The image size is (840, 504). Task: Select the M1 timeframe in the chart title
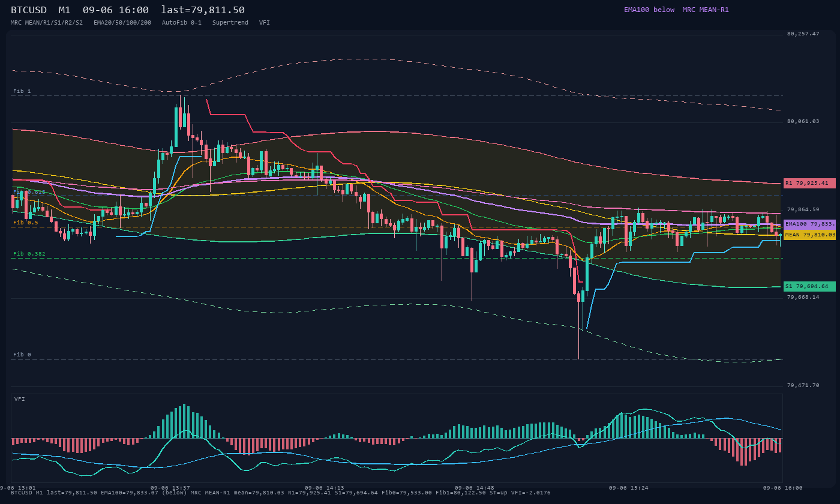pyautogui.click(x=65, y=10)
